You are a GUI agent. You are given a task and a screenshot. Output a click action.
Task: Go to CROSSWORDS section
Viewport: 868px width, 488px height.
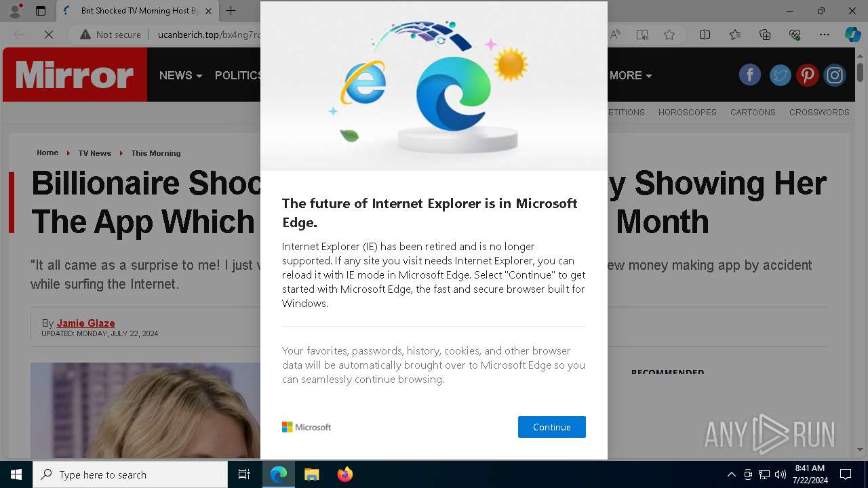coord(819,113)
